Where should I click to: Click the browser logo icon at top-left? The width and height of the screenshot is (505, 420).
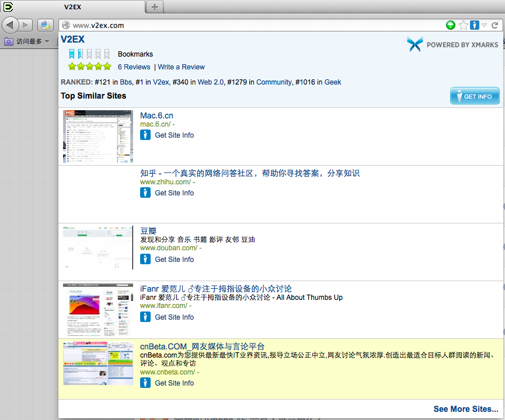(8, 7)
